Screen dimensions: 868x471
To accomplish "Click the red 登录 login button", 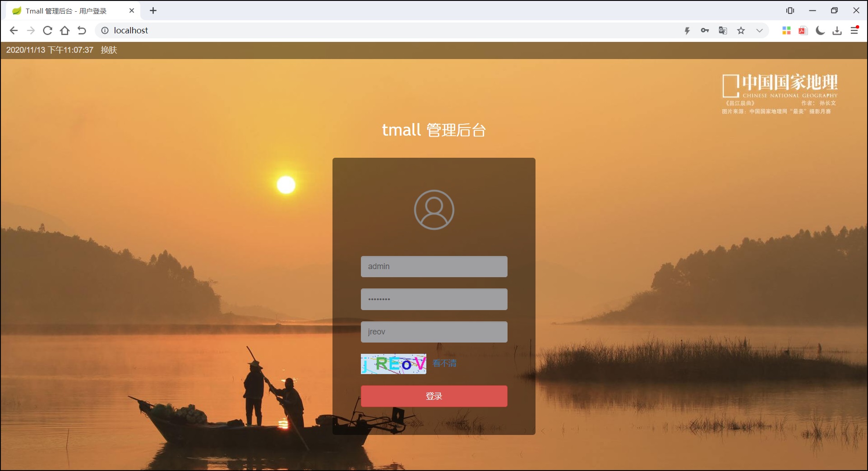I will 434,396.
